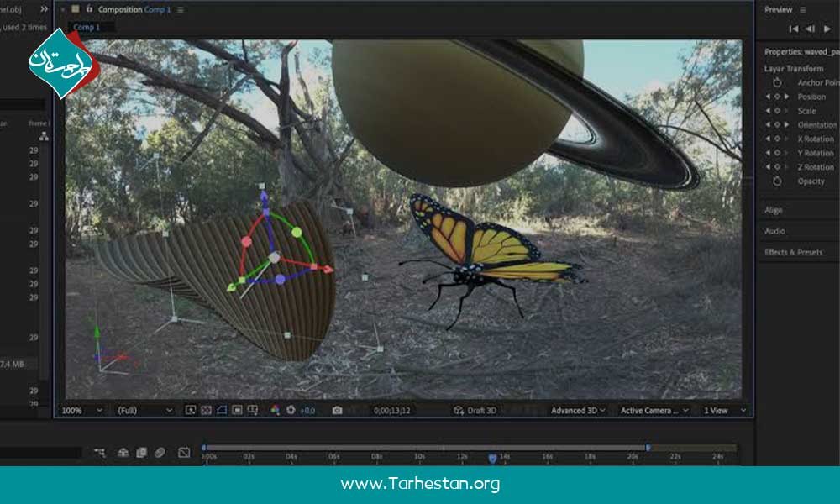The width and height of the screenshot is (840, 504).
Task: Select the Composition Comp 1 panel tab
Action: pyautogui.click(x=134, y=9)
